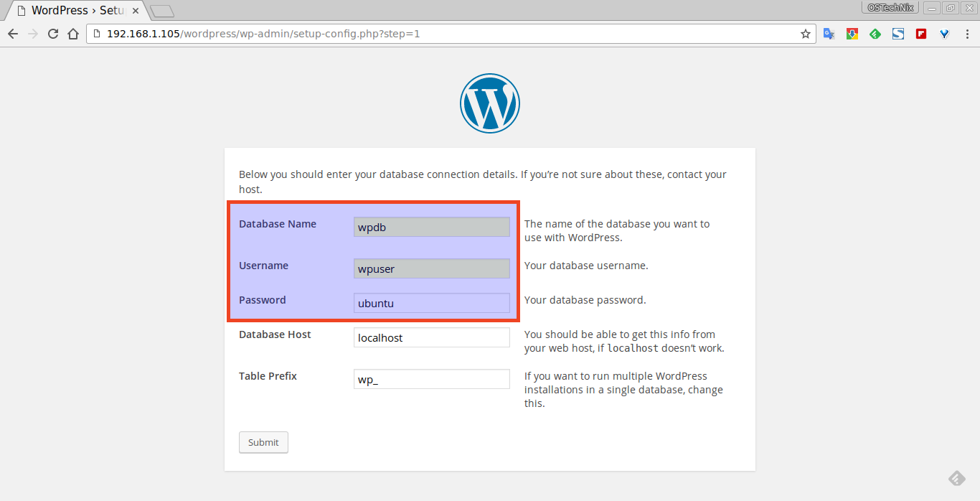Viewport: 980px width, 501px height.
Task: Open the Chrome download extension icon
Action: coord(852,34)
